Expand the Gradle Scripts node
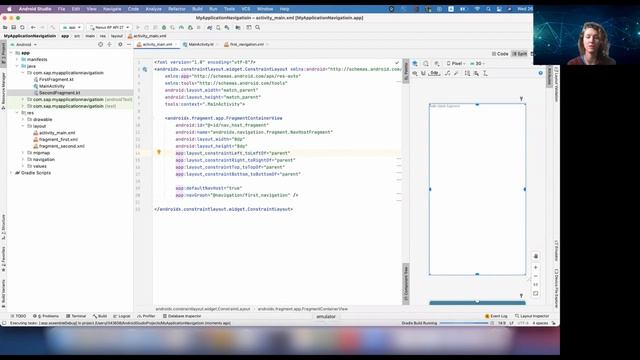This screenshot has width=640, height=360. 11,173
